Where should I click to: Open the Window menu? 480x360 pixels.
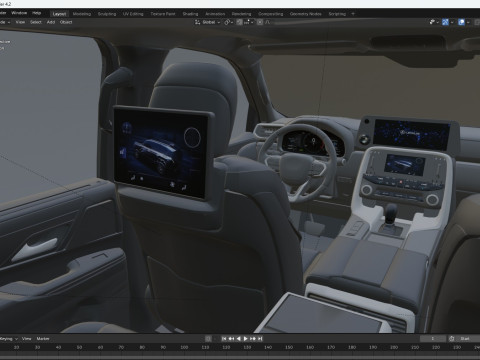click(19, 13)
